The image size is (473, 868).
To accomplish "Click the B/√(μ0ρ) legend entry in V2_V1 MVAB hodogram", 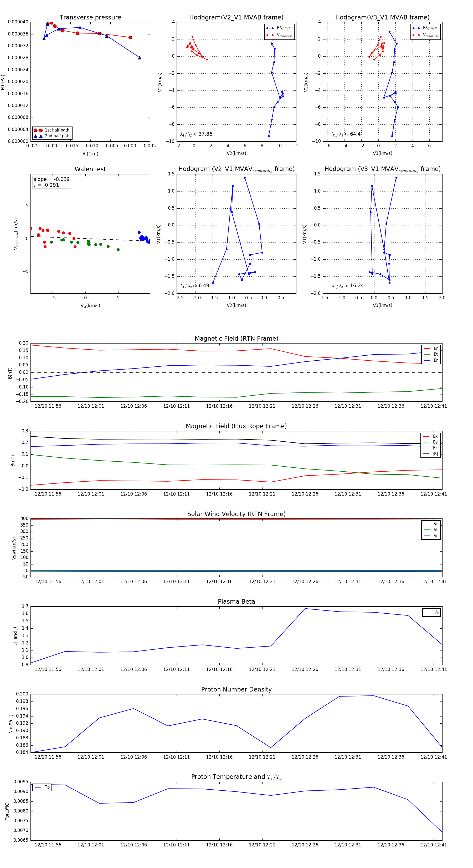I will [279, 28].
